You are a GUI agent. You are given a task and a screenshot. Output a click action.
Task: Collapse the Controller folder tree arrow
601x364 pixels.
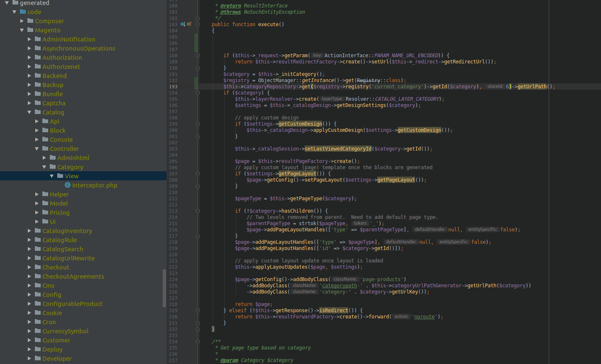(37, 148)
